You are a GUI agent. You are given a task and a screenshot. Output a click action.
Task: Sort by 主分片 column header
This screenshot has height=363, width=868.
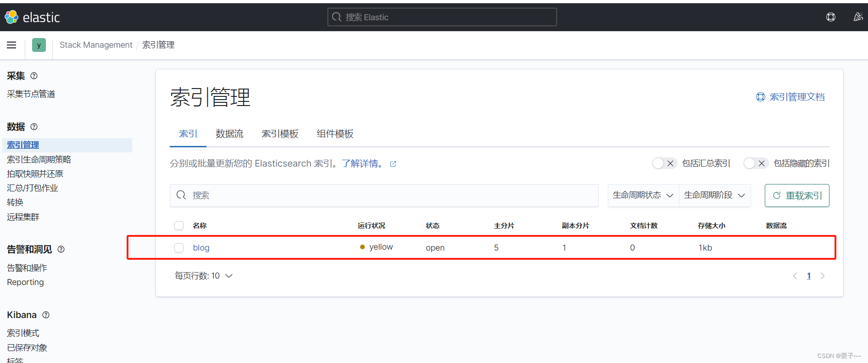pyautogui.click(x=504, y=226)
